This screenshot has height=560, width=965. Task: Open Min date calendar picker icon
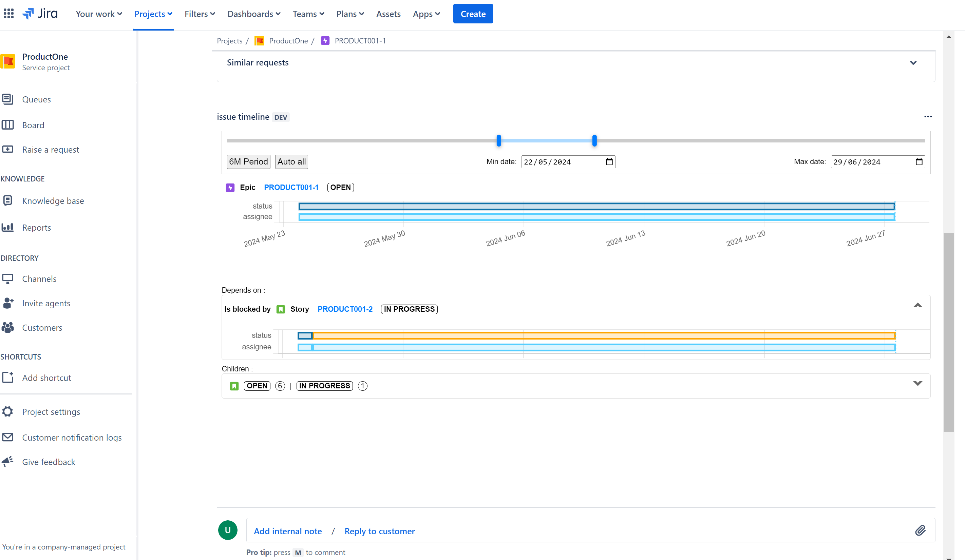pos(609,162)
